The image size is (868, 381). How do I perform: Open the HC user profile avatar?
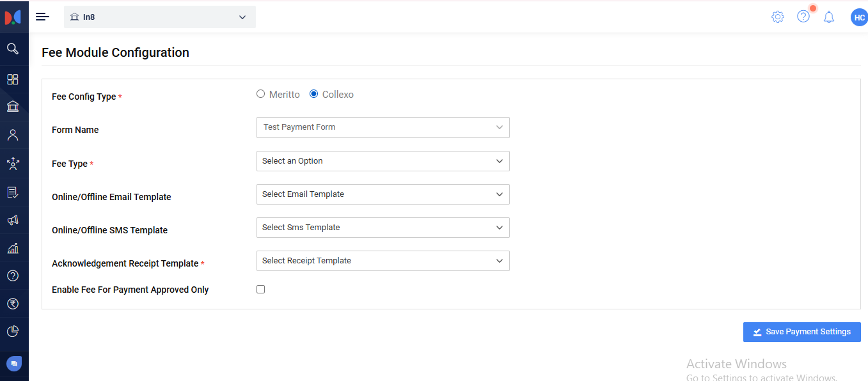(859, 17)
